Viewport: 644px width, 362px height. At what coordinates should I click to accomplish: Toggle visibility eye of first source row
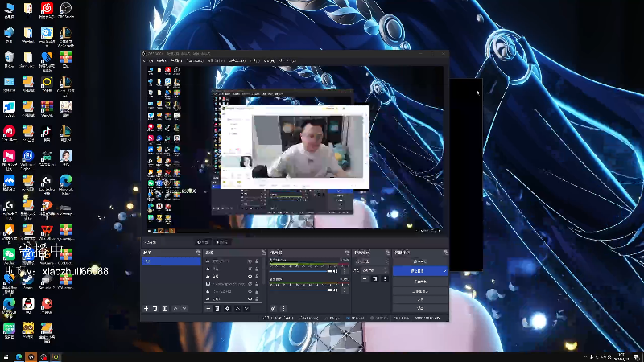250,261
